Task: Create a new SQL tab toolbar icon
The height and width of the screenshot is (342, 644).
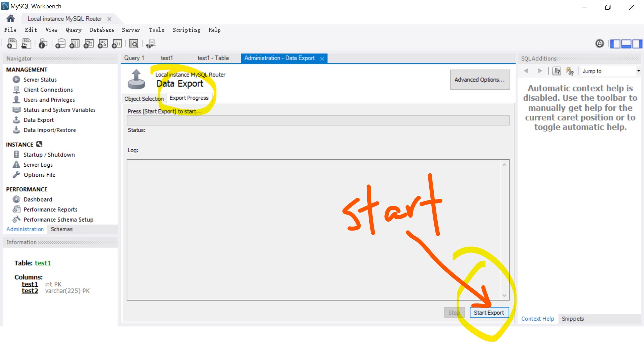Action: 12,44
